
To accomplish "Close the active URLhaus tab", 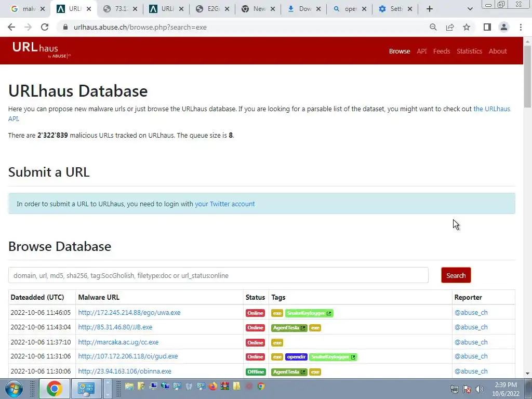I will pos(89,9).
